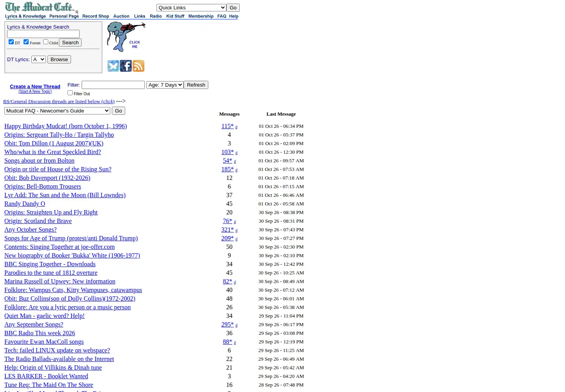Open the Facebook social icon
The height and width of the screenshot is (392, 565).
pyautogui.click(x=126, y=66)
